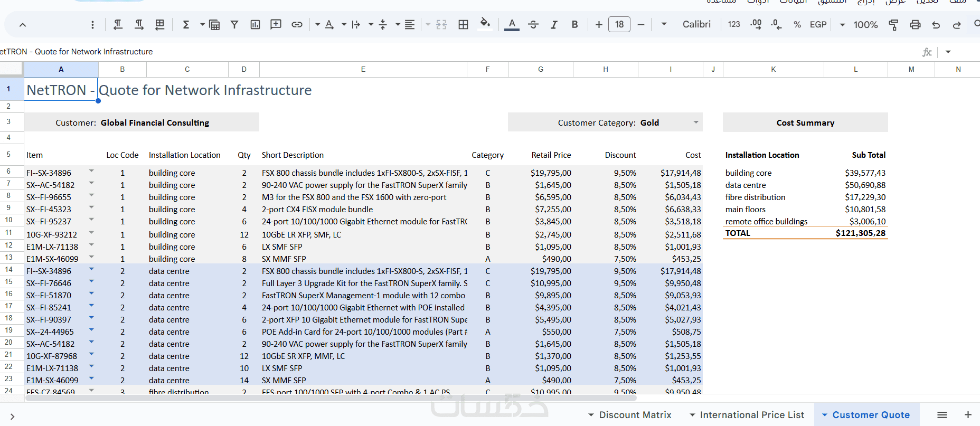The image size is (980, 426).
Task: Toggle Bold formatting
Action: tap(574, 24)
